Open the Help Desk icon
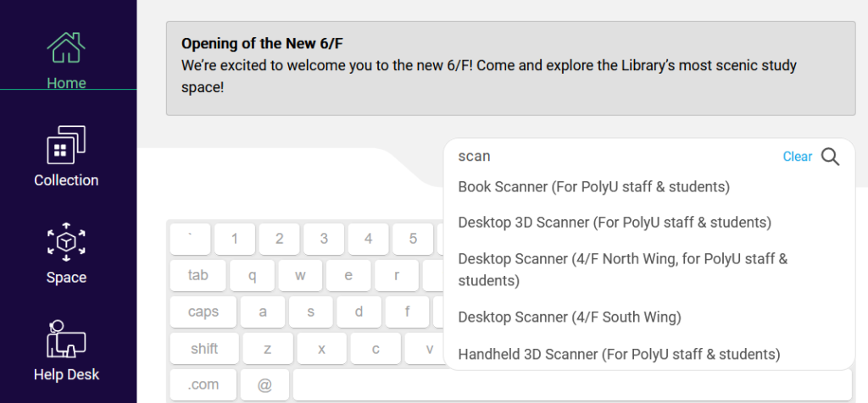 (x=66, y=339)
